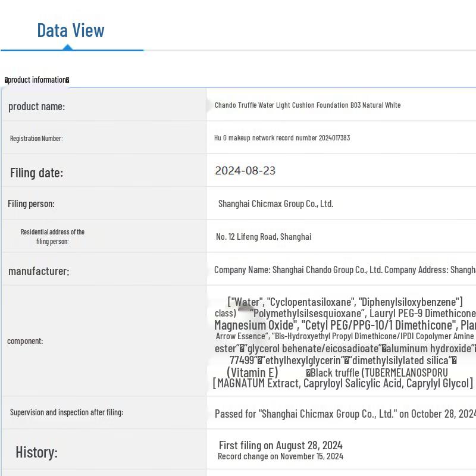Click the Water, Cyclopentasiloxane ingredient line

click(345, 302)
